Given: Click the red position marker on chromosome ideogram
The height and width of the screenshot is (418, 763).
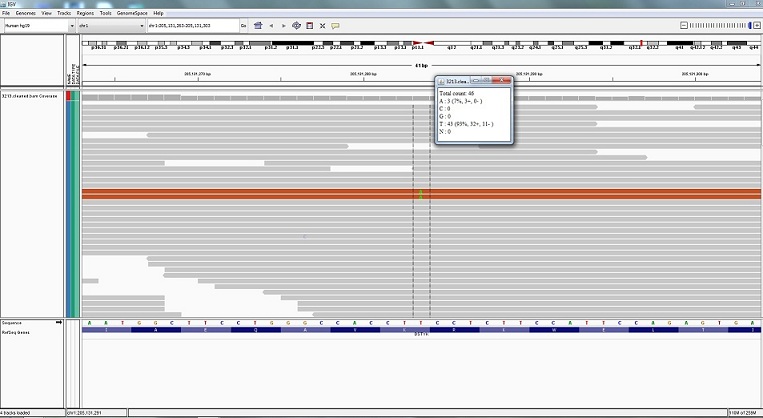Looking at the screenshot, I should pos(641,43).
